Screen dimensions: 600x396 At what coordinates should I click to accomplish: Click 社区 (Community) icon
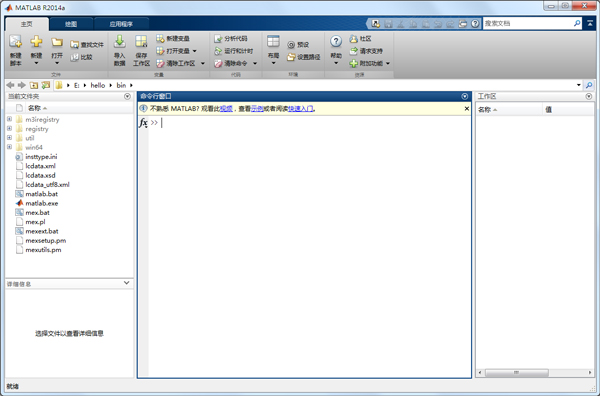[x=353, y=39]
